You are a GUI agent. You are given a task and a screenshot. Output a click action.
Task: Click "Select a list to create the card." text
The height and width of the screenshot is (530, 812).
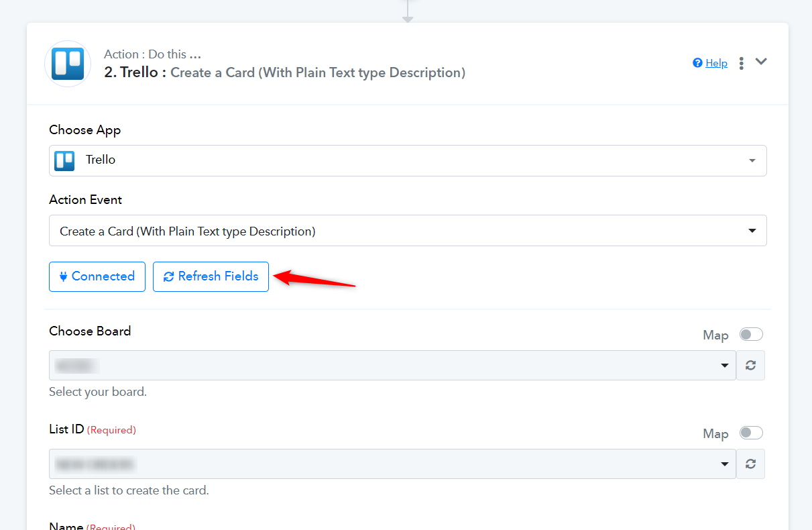pyautogui.click(x=129, y=490)
